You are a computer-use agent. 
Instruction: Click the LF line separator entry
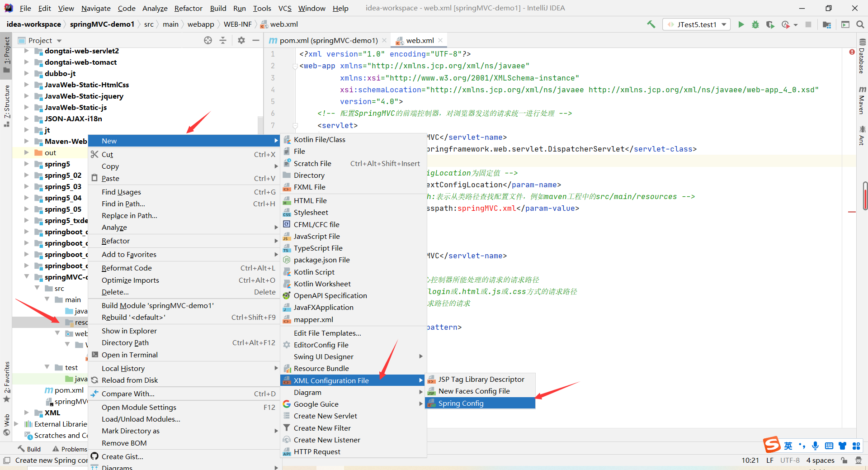[x=769, y=460]
